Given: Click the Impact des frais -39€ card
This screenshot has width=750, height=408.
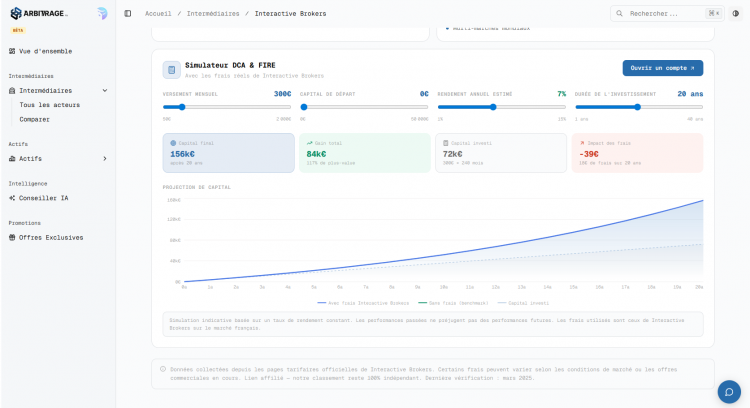Looking at the screenshot, I should [x=638, y=153].
